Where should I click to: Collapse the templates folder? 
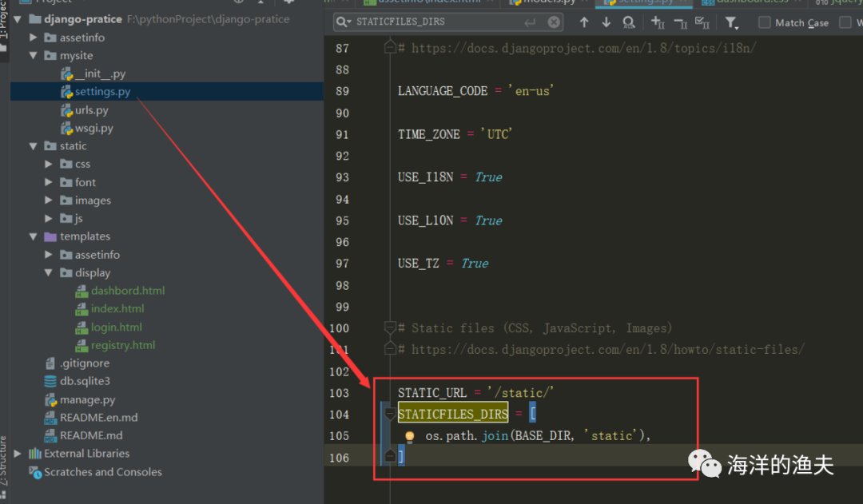[33, 236]
